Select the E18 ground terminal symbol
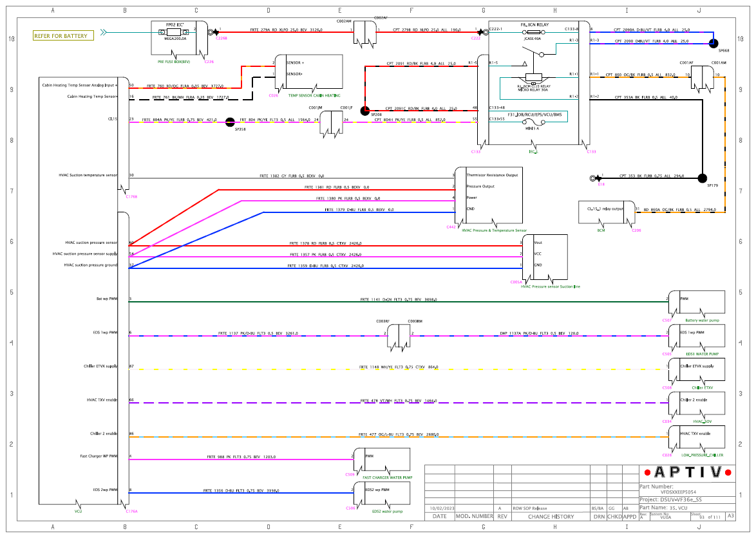This screenshot has width=756, height=538. (x=596, y=178)
